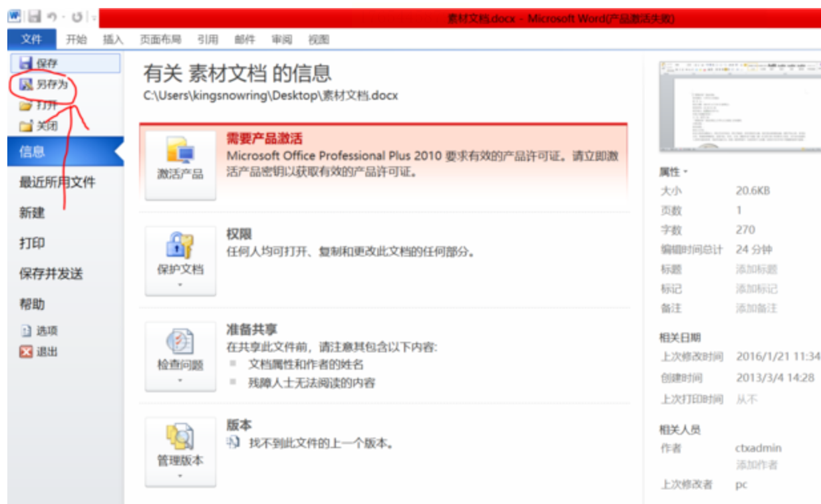This screenshot has width=821, height=504.
Task: Click the editing time value 24 分钟
Action: click(x=754, y=249)
